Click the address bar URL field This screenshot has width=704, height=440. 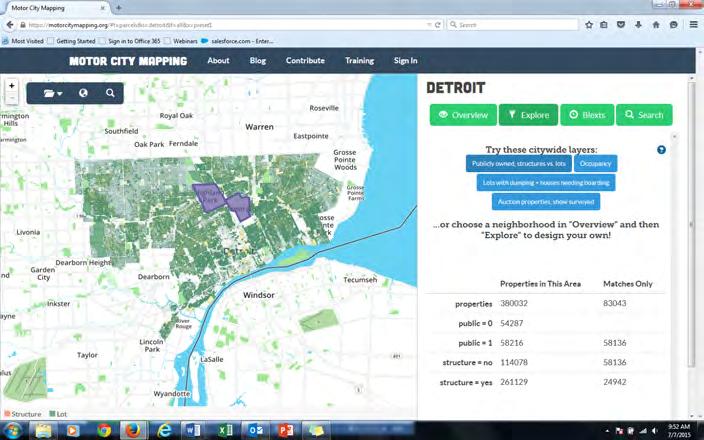click(224, 25)
